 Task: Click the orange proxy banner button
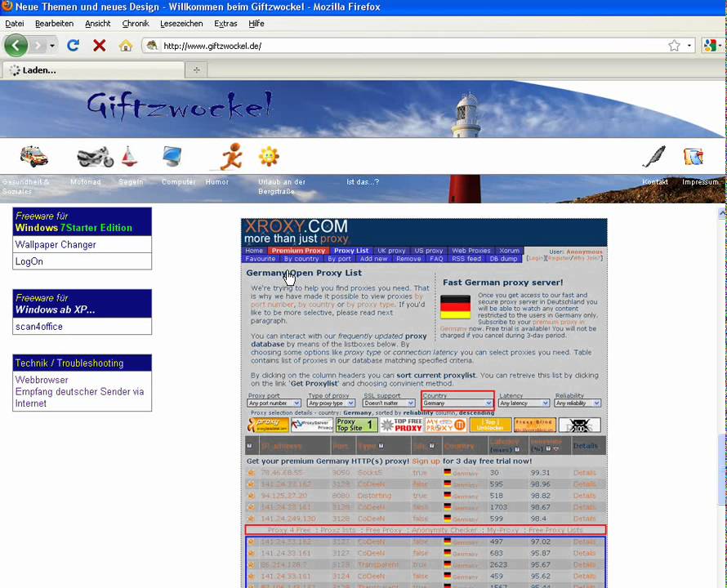268,425
